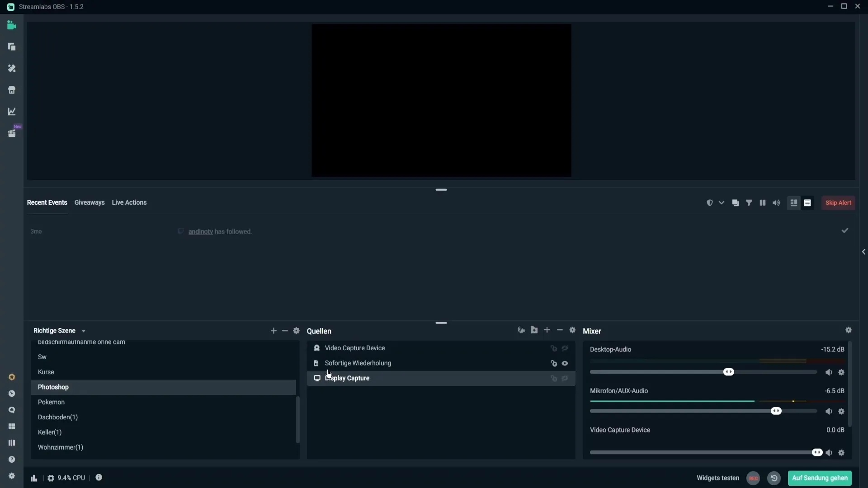
Task: Expand the Richtige Szene dropdown
Action: [x=83, y=331]
